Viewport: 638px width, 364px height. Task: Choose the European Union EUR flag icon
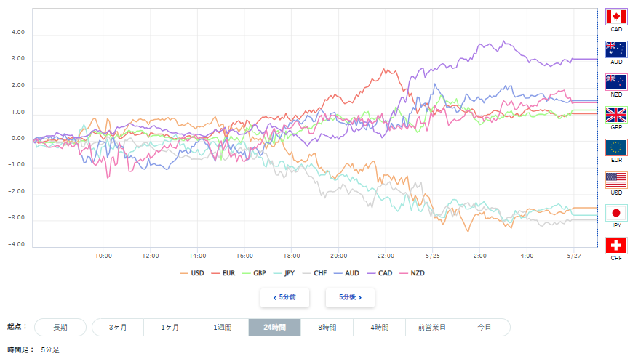(x=616, y=147)
